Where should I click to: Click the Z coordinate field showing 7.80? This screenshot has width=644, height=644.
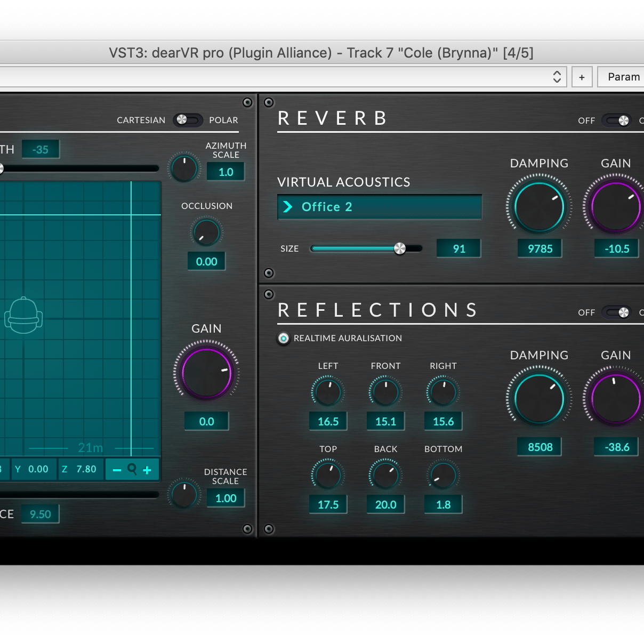pos(81,469)
